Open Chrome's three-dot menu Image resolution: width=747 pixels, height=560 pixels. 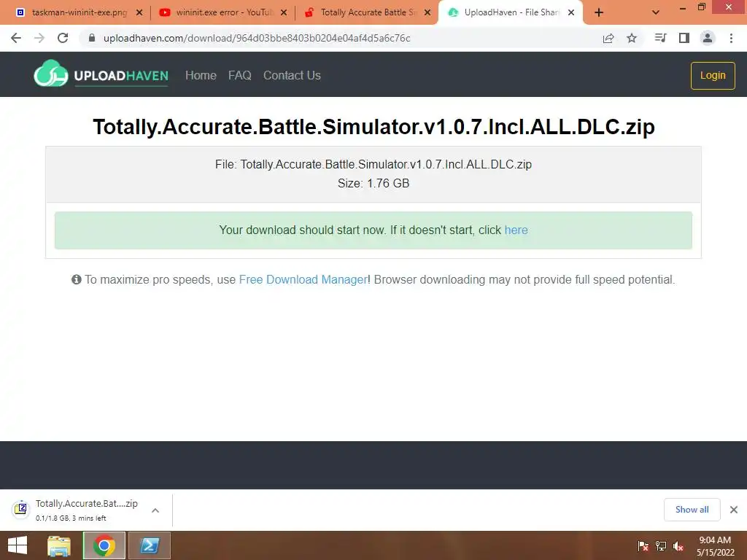pos(731,38)
